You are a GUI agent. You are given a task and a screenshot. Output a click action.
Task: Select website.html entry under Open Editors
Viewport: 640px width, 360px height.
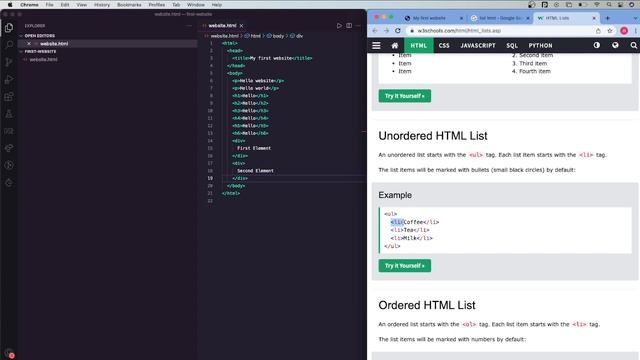(54, 44)
